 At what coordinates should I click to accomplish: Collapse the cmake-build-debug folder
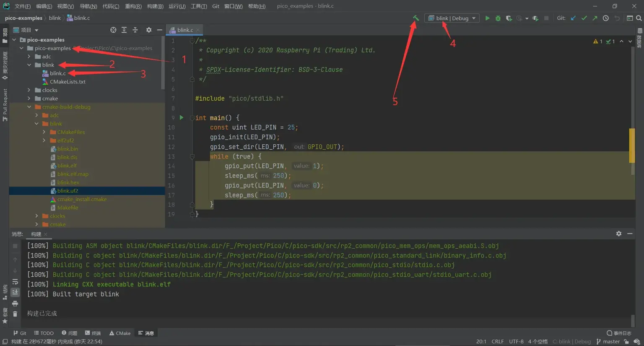(29, 107)
